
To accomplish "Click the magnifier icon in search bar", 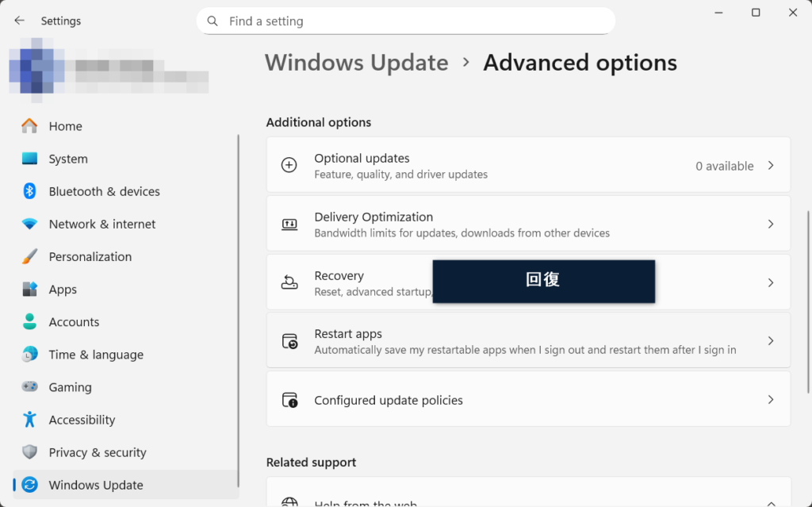I will [213, 21].
